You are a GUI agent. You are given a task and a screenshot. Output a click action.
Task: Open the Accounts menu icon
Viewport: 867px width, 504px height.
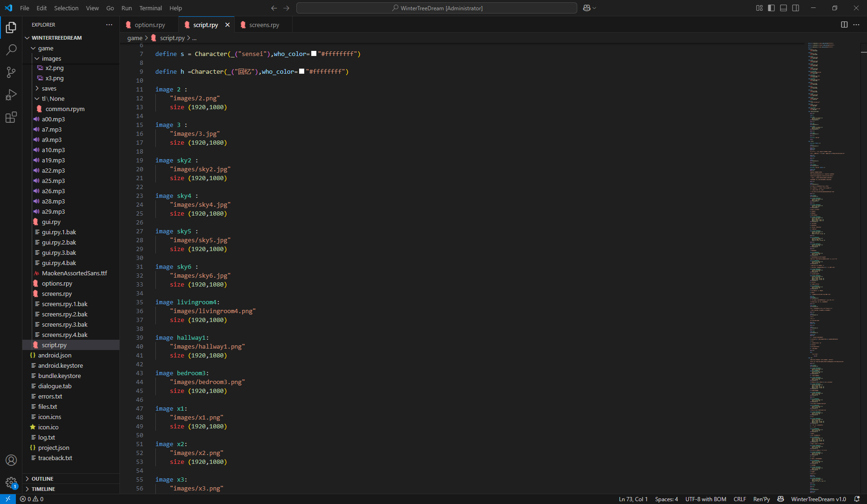click(11, 460)
